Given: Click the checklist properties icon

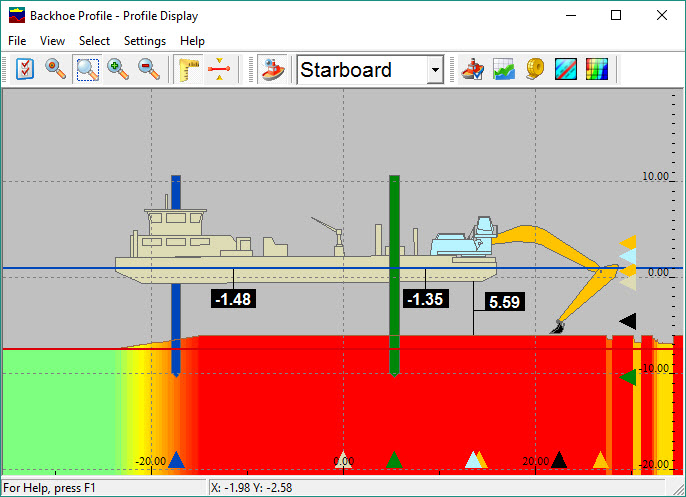Looking at the screenshot, I should click(25, 69).
